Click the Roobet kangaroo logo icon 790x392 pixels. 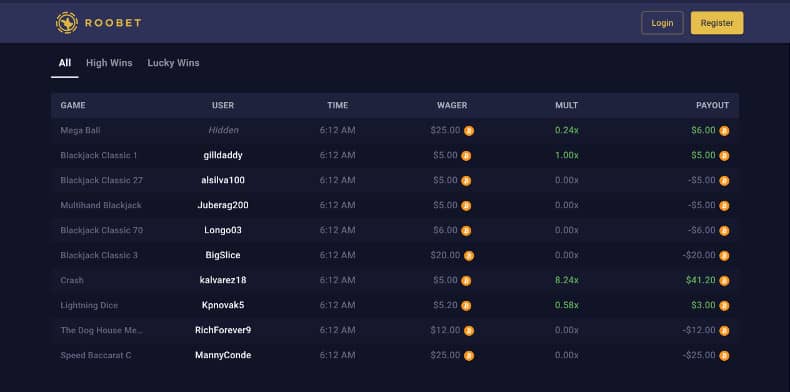click(x=67, y=23)
